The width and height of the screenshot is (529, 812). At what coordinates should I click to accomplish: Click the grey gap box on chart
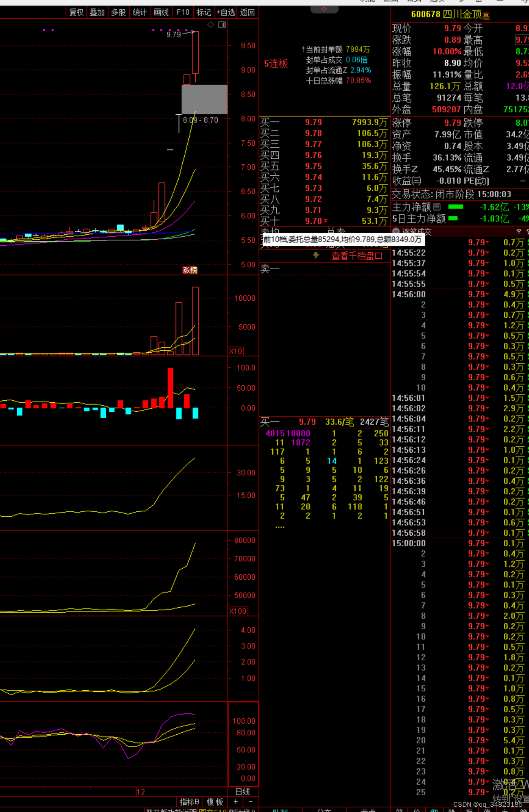[204, 99]
